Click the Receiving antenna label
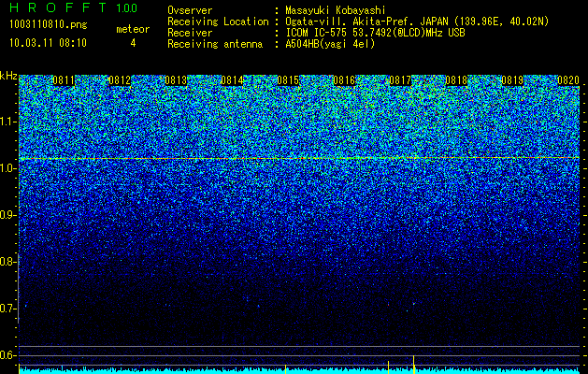Viewport: 588px width, 374px height. click(215, 44)
